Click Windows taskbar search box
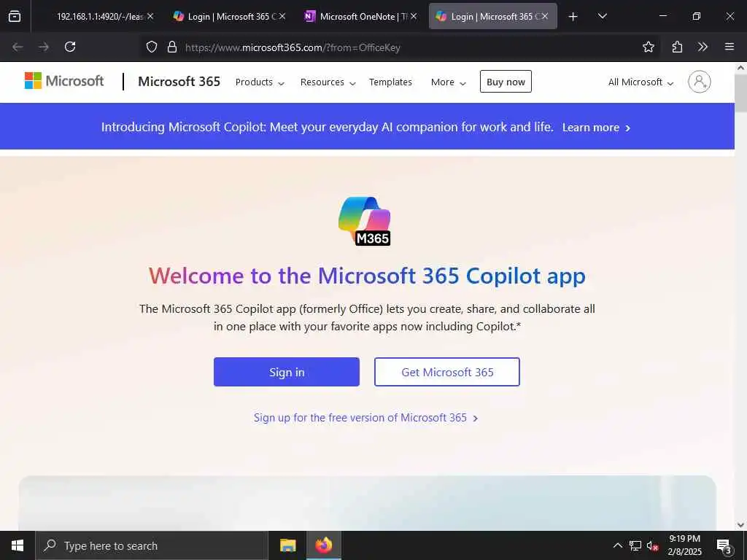 tap(152, 545)
